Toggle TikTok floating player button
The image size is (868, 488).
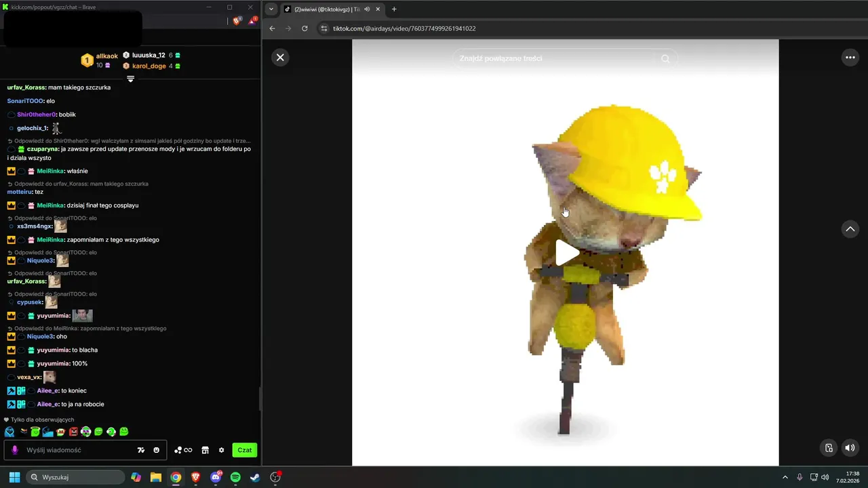[829, 447]
